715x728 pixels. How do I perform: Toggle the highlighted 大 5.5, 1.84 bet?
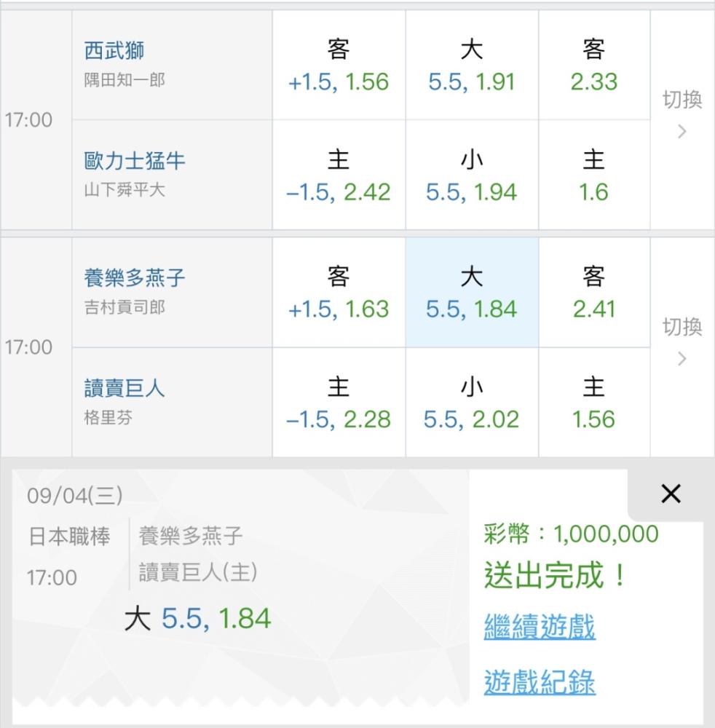click(472, 293)
